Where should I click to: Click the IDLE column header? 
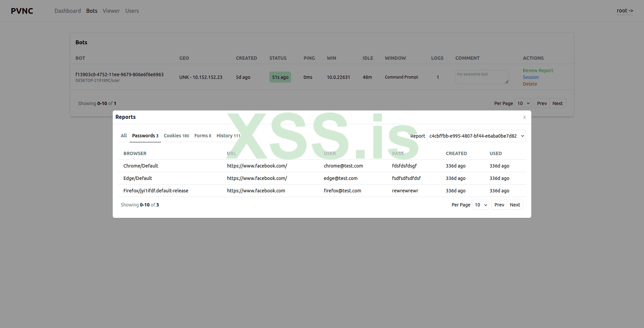(x=368, y=58)
